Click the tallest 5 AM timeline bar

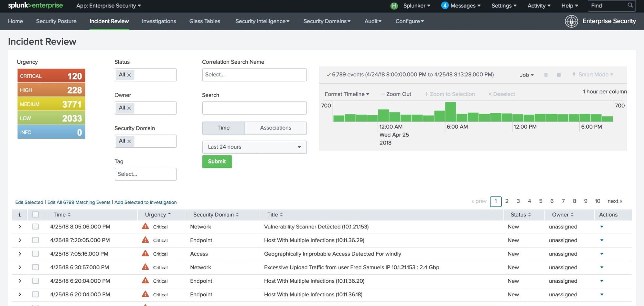pos(450,112)
